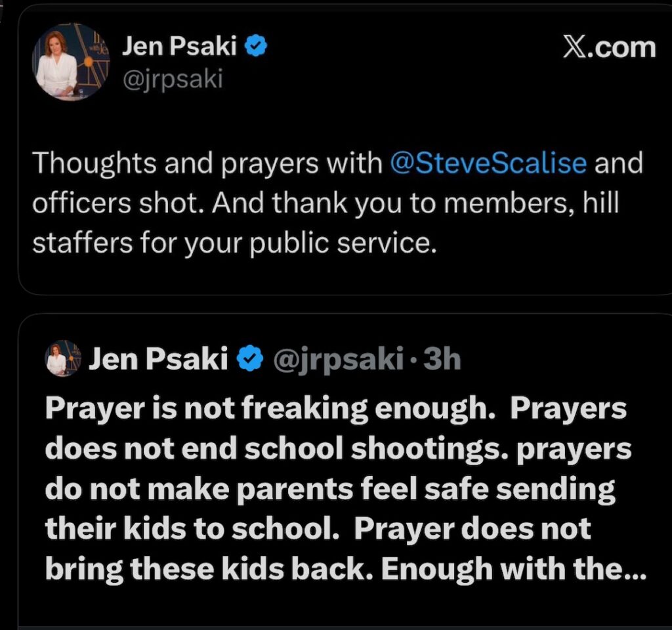Open the small avatar in the quoted tweet
Image resolution: width=672 pixels, height=630 pixels.
[x=58, y=360]
